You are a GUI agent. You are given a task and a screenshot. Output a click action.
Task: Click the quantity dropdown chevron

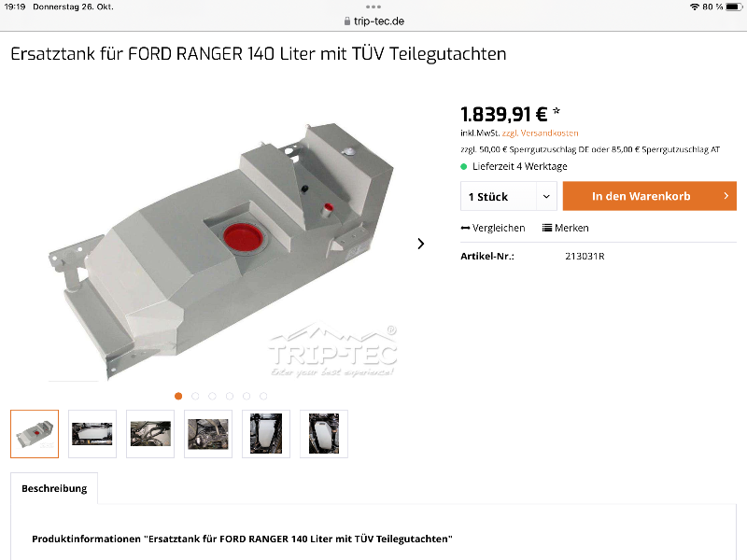point(546,196)
